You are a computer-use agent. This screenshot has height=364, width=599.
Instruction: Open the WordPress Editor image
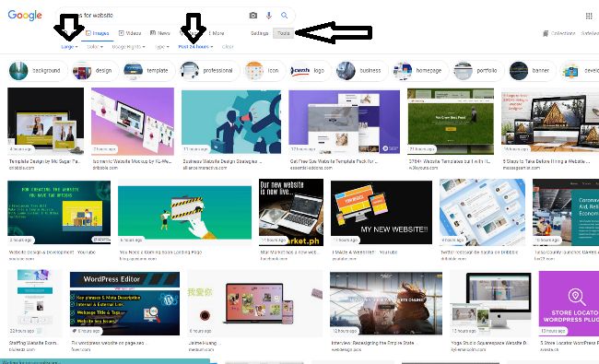(124, 303)
